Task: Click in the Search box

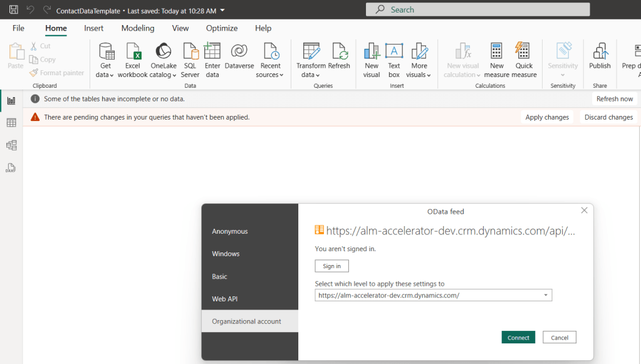Action: pos(477,9)
